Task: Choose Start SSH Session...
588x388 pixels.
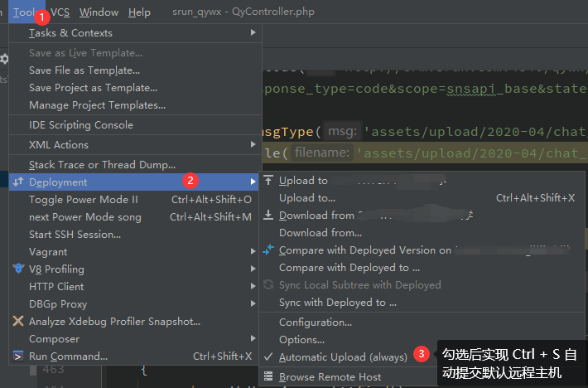Action: point(135,235)
